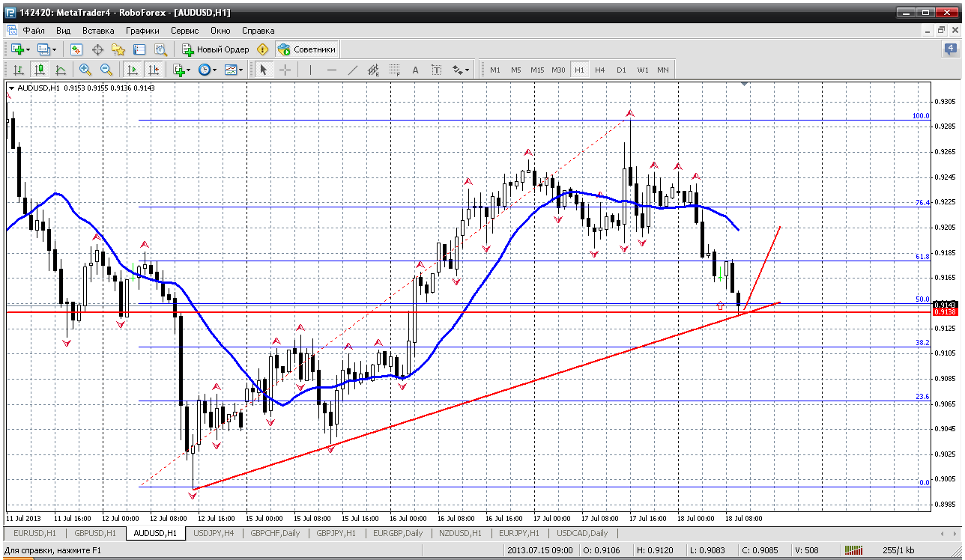Open the Indicators list button
Viewport: 965px width, 560px height.
(178, 70)
